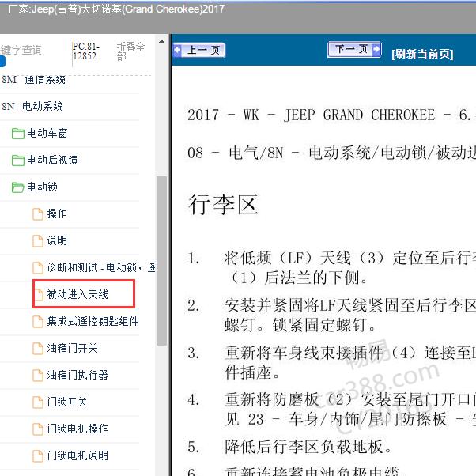The height and width of the screenshot is (476, 476).
Task: Click the document icon beside 油箱门开关
Action: 38,349
